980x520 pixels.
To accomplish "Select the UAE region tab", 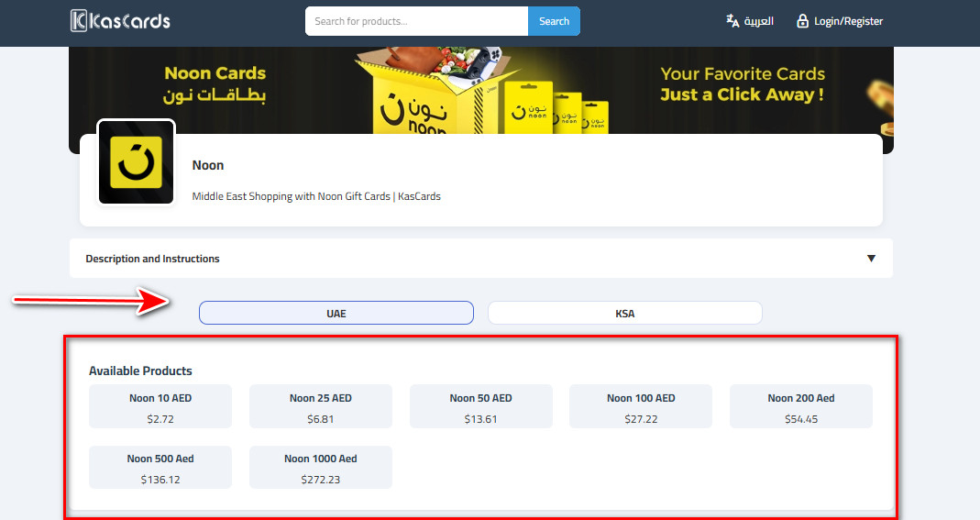I will [336, 313].
